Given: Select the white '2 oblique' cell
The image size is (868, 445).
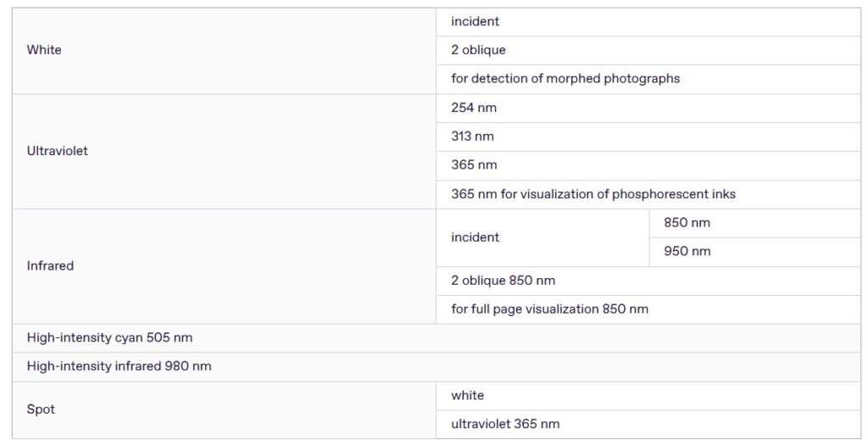Looking at the screenshot, I should (478, 50).
